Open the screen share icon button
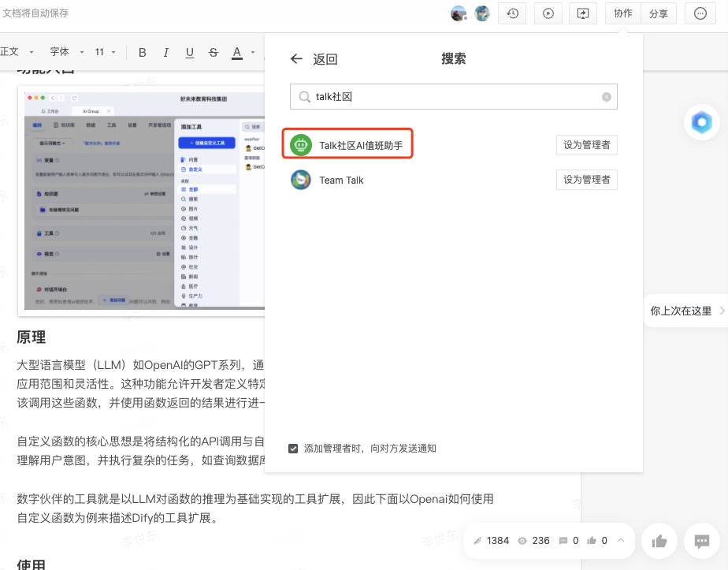 (x=583, y=13)
